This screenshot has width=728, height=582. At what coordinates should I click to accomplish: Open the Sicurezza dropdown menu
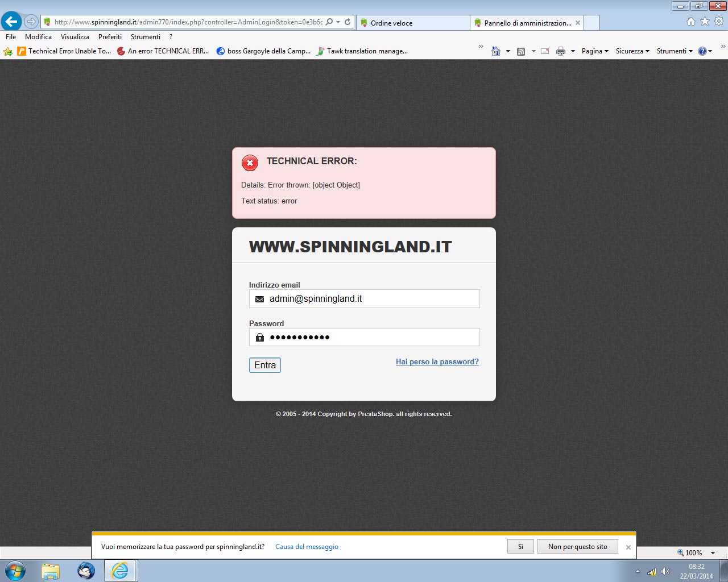click(632, 51)
